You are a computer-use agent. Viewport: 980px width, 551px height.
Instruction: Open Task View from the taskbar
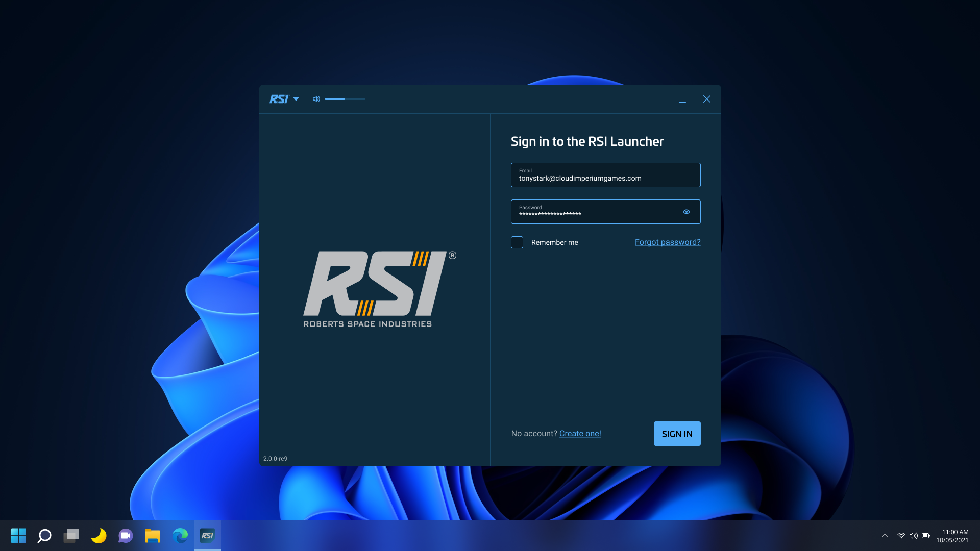(x=71, y=536)
